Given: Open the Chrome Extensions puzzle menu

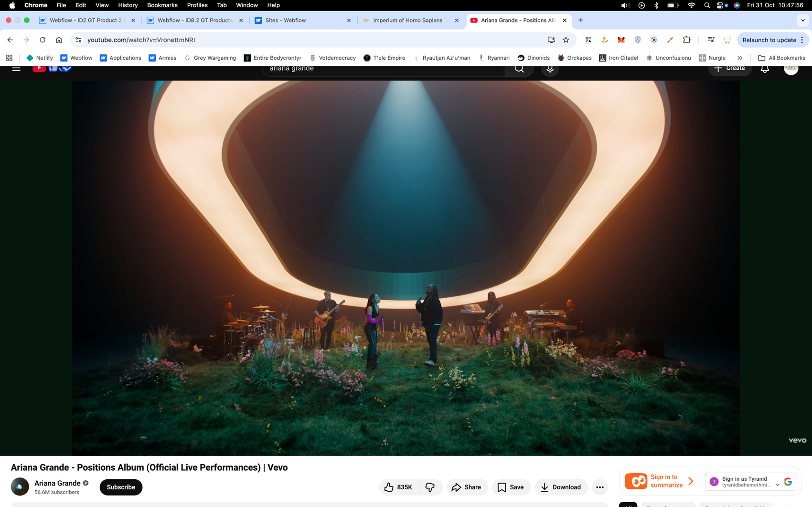Looking at the screenshot, I should [x=686, y=40].
